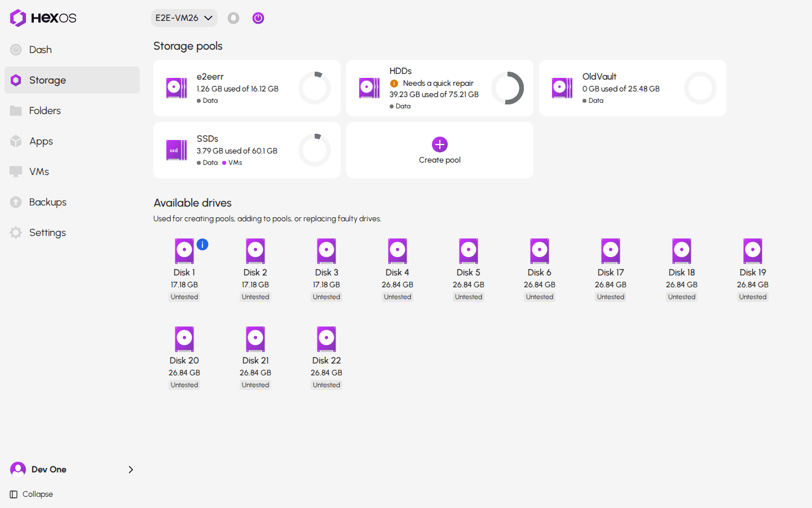Select the Disk 22 drive icon
The image size is (812, 508).
click(x=326, y=339)
